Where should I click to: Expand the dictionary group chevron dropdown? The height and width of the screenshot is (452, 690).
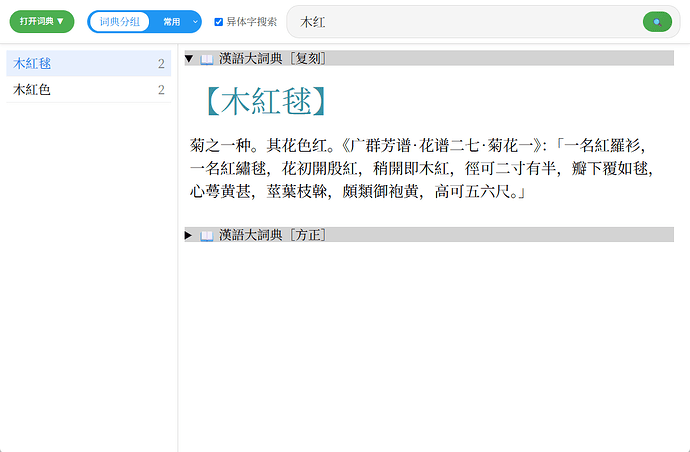(x=195, y=22)
